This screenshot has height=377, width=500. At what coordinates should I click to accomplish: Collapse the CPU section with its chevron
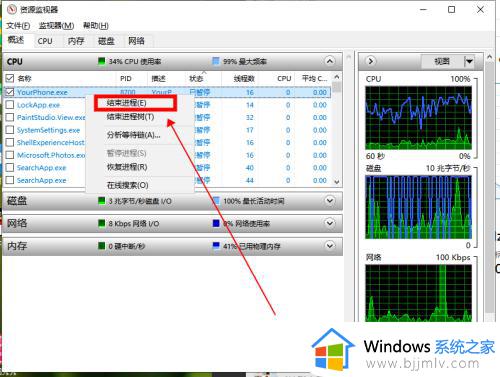tap(329, 61)
